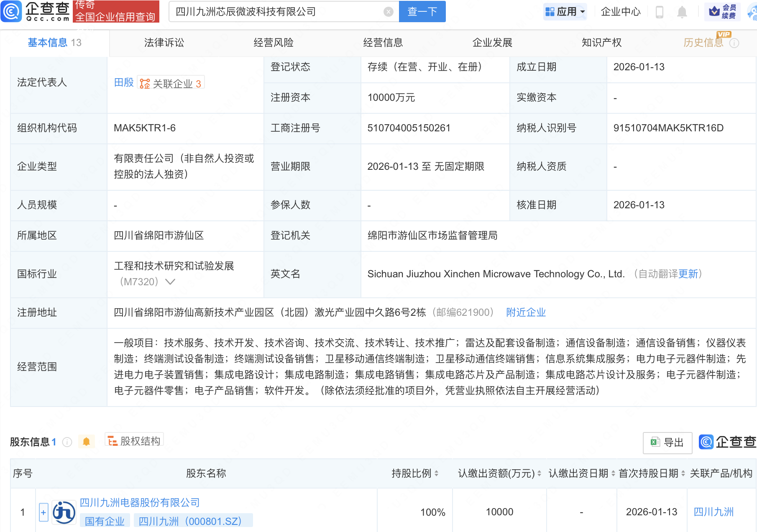
Task: Export shareholder table to Excel
Action: tap(667, 442)
